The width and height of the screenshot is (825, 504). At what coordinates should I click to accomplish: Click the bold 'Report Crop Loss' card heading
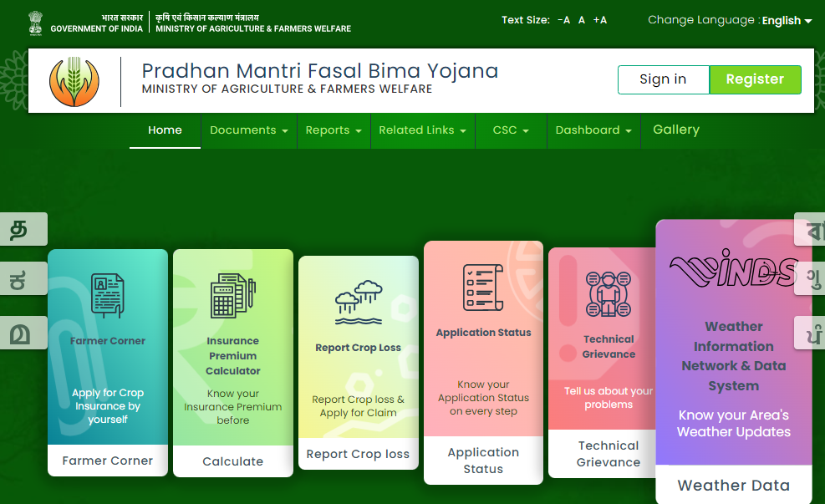point(359,347)
